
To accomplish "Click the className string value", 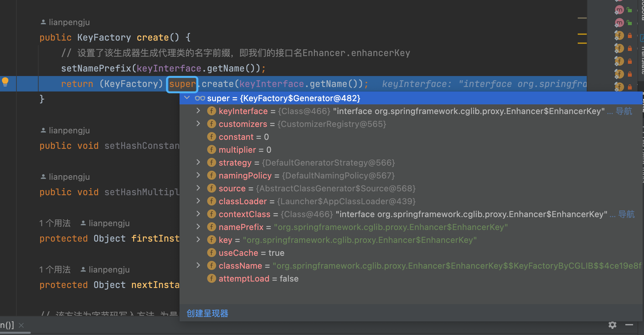I will pyautogui.click(x=457, y=266).
